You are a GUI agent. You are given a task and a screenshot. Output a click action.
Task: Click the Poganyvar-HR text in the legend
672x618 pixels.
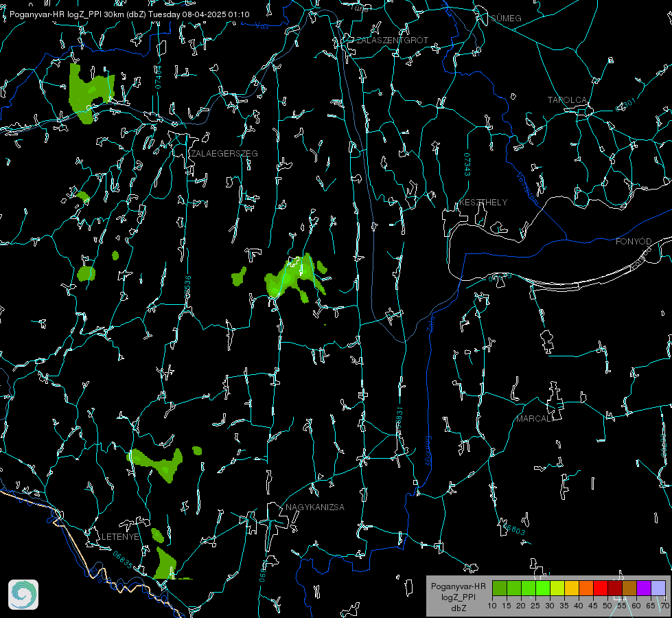click(x=458, y=586)
